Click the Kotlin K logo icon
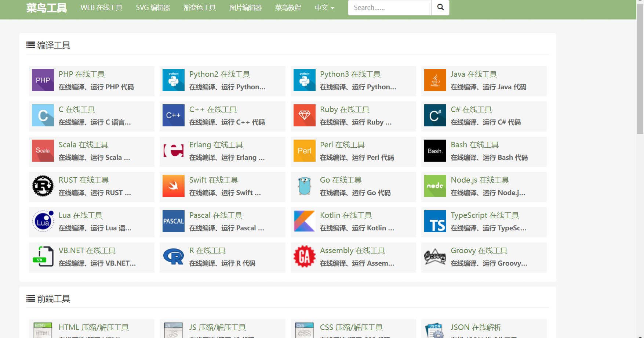The image size is (644, 338). (305, 221)
